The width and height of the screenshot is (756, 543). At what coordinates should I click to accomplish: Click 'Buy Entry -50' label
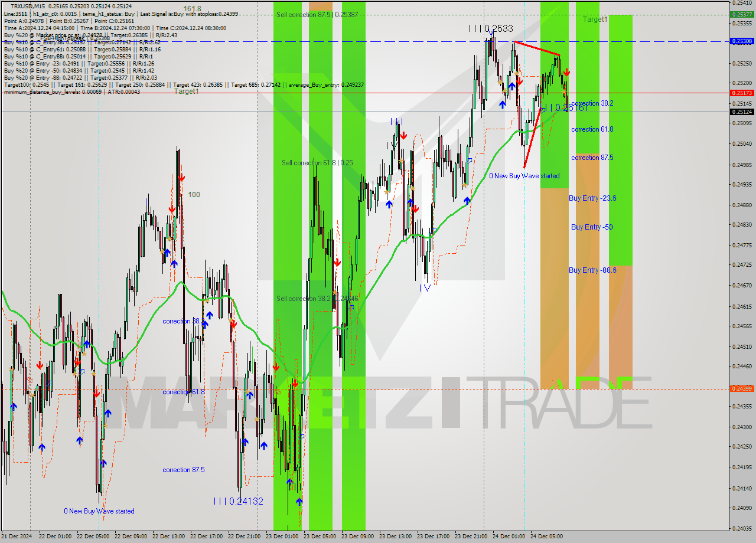click(x=591, y=227)
